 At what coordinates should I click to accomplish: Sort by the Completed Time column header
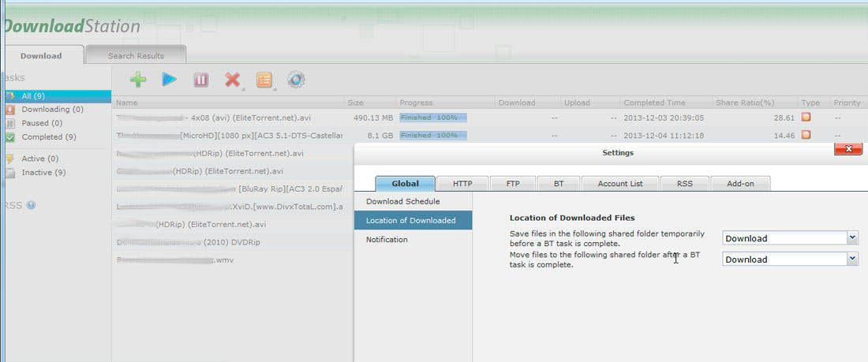tap(665, 103)
